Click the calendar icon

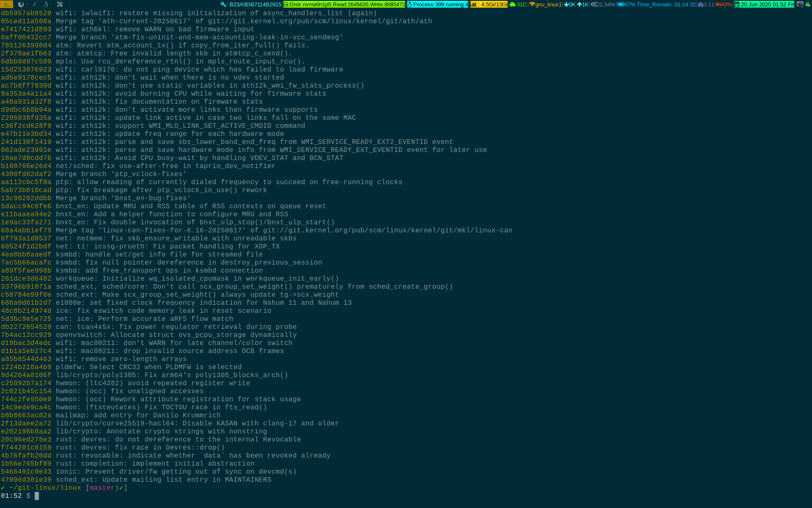point(737,4)
